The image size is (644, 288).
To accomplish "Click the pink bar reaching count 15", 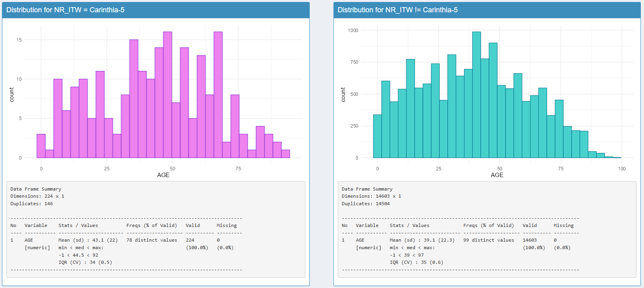I will 134,99.
